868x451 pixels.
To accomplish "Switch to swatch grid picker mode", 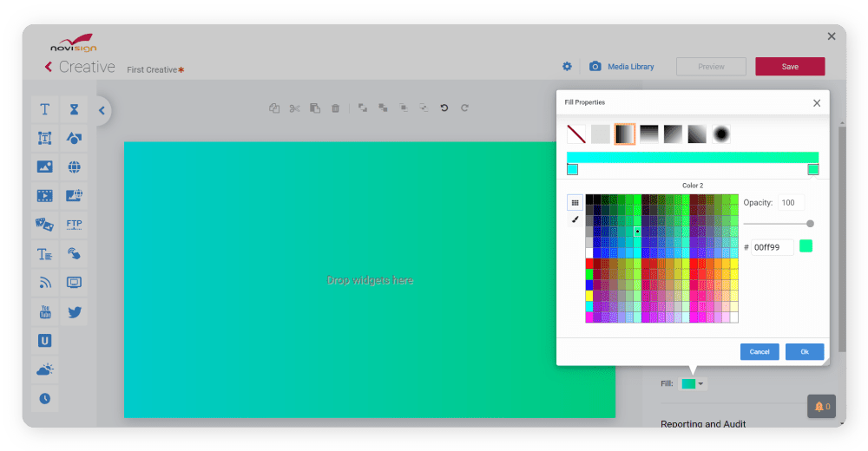I will pos(575,202).
